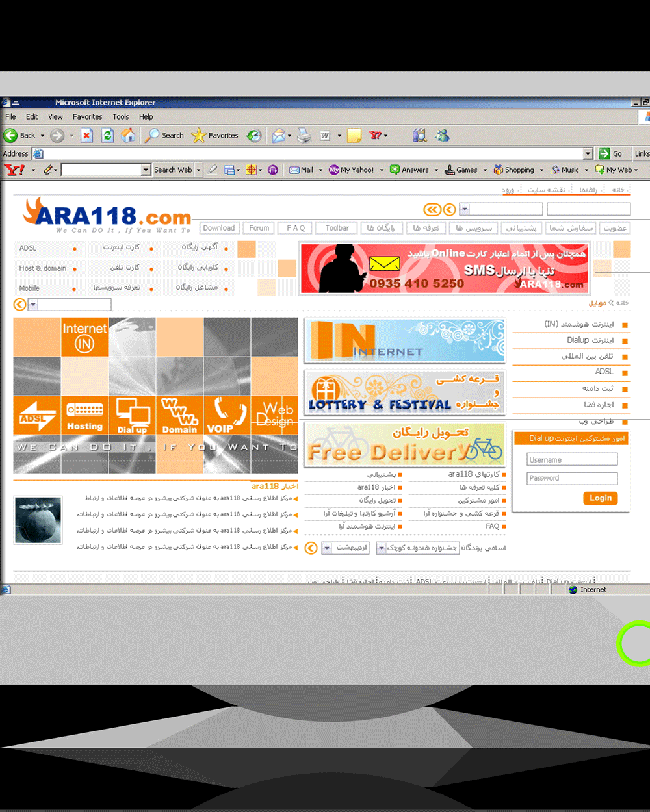Expand the Address bar dropdown arrow
The image size is (650, 812).
point(588,154)
